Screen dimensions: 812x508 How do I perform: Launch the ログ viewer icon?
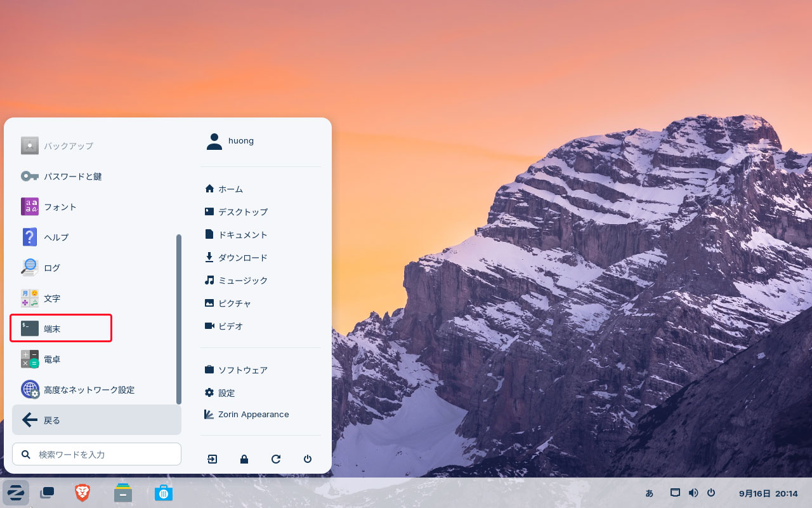(x=30, y=268)
